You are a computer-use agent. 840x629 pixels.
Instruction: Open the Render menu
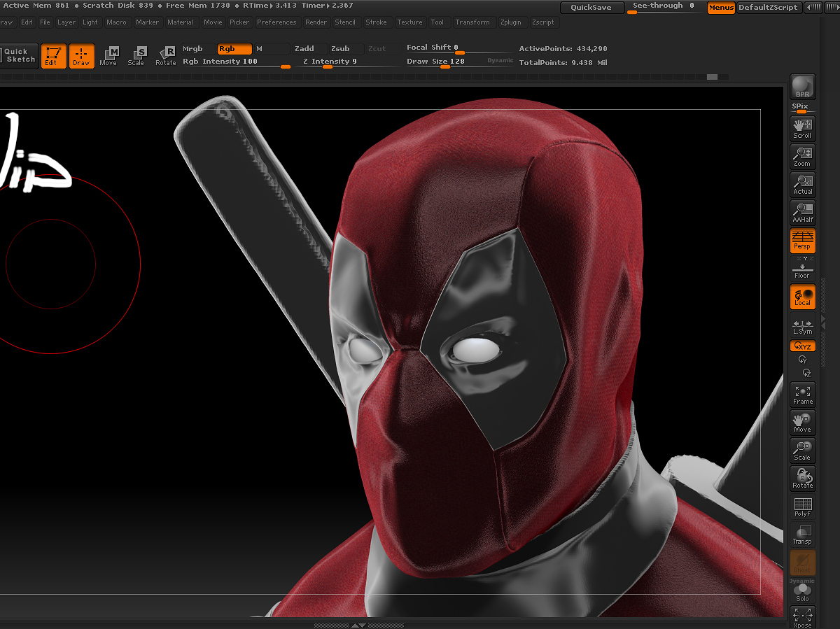click(316, 22)
